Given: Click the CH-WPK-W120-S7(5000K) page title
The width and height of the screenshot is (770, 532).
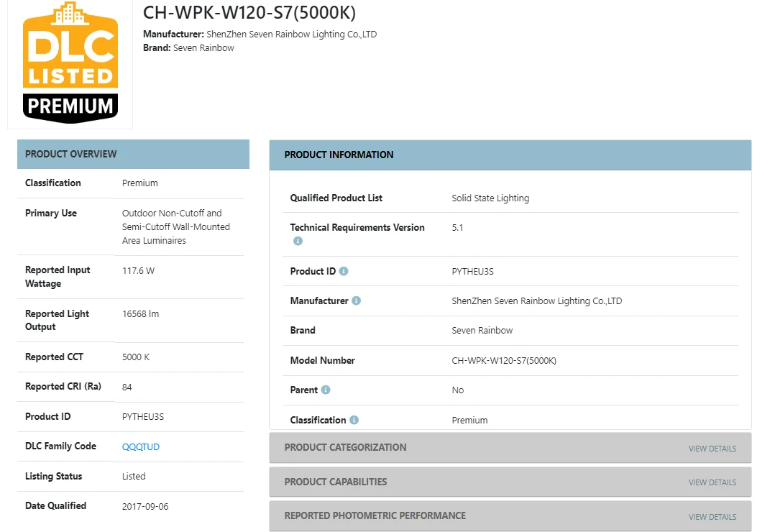Looking at the screenshot, I should pyautogui.click(x=249, y=13).
